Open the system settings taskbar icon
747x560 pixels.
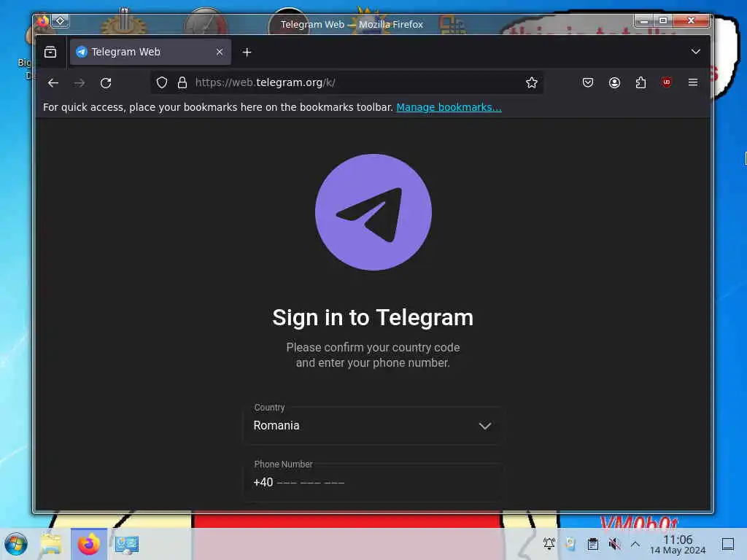pyautogui.click(x=127, y=544)
